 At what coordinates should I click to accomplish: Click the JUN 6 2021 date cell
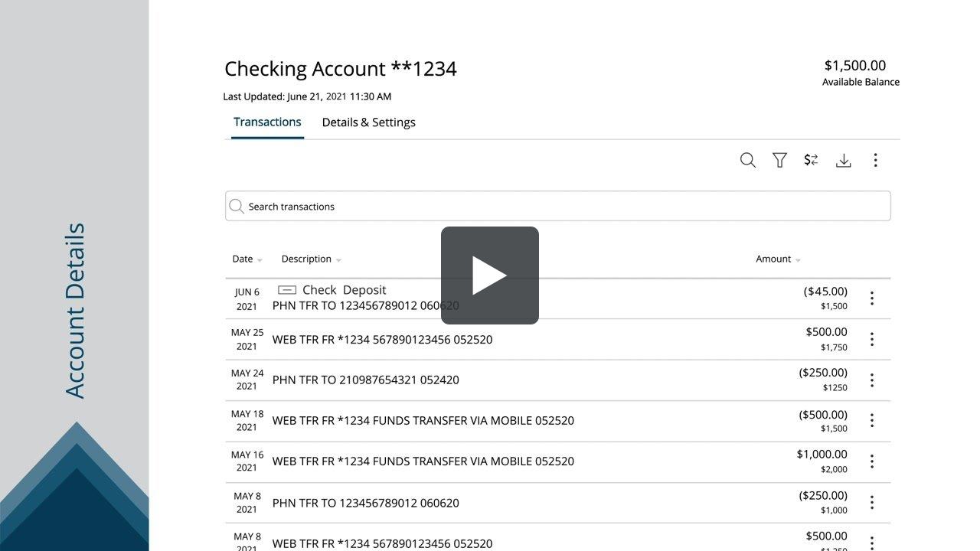point(247,298)
